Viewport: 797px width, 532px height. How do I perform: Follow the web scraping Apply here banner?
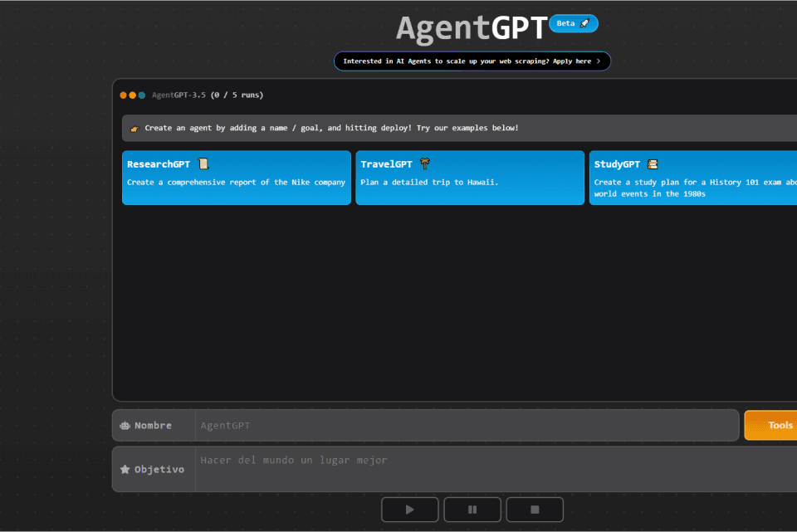(472, 61)
